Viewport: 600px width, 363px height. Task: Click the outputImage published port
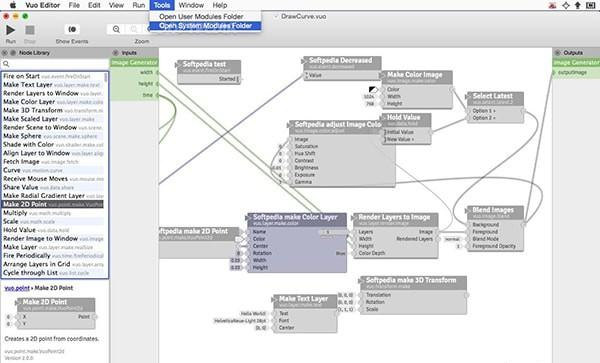tap(572, 72)
